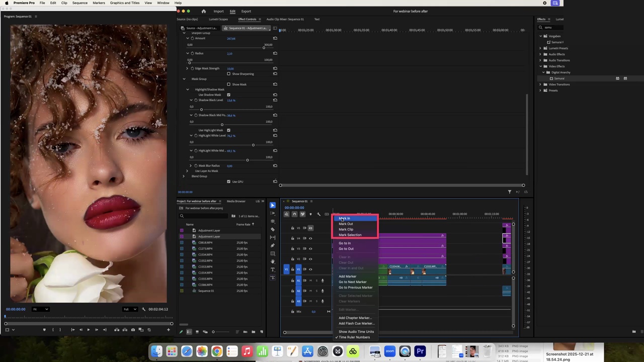Click the Button Editor plus icon in the Program monitor
Image resolution: width=644 pixels, height=362 pixels.
tap(169, 330)
